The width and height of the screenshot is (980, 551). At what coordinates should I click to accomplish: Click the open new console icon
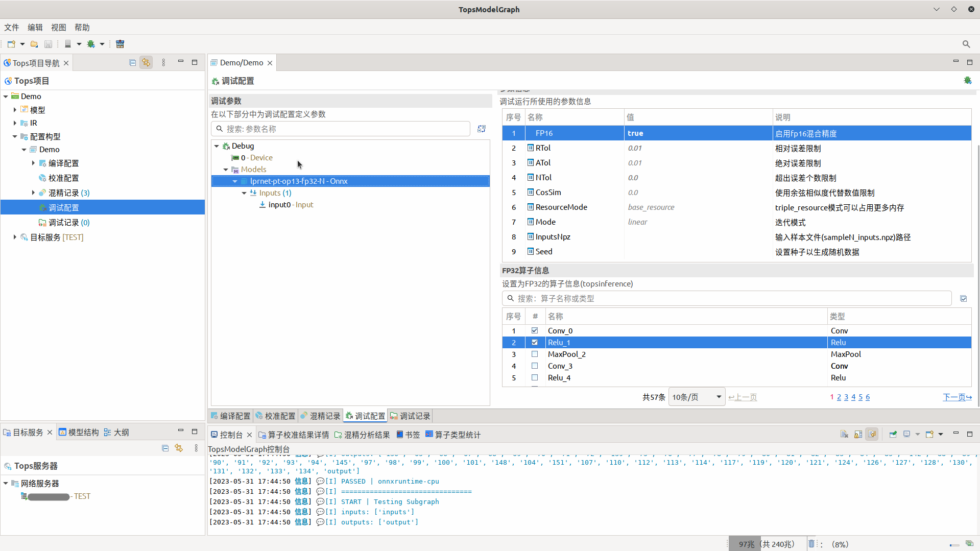click(x=929, y=434)
